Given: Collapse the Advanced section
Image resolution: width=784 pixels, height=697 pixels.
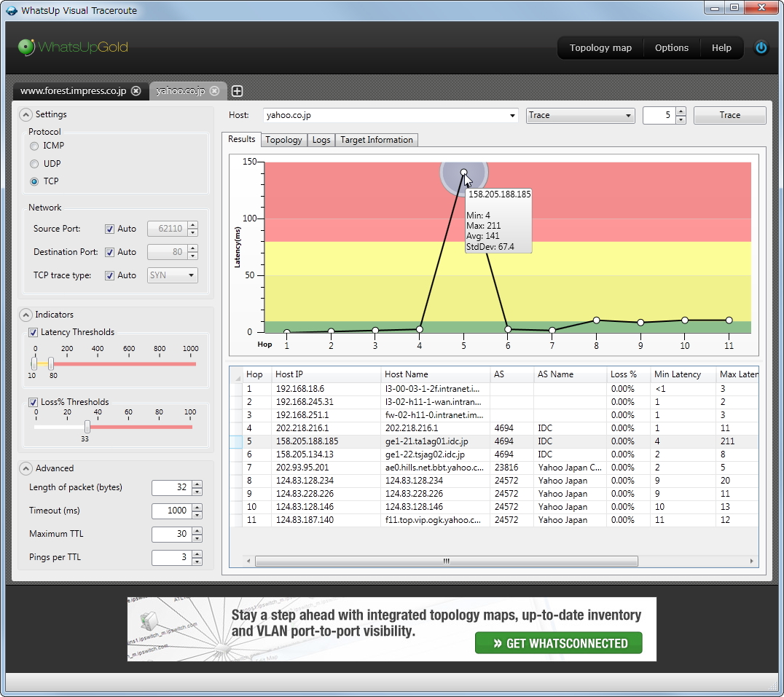Looking at the screenshot, I should point(26,468).
